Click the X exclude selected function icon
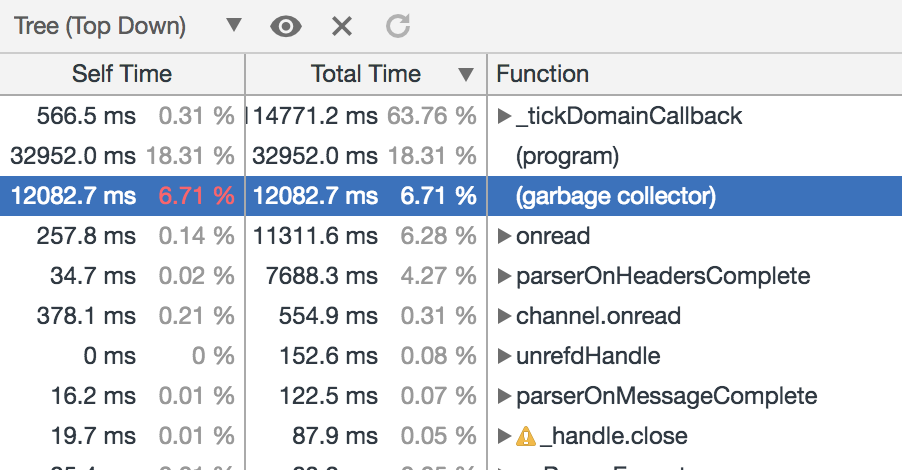The image size is (902, 470). click(x=342, y=27)
